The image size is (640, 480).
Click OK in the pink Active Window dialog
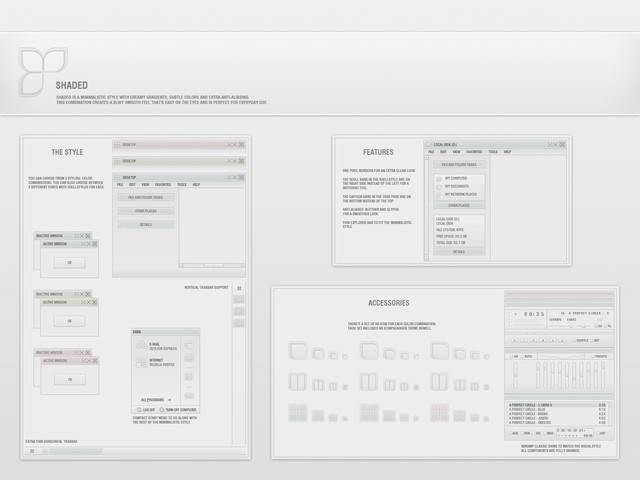[70, 379]
